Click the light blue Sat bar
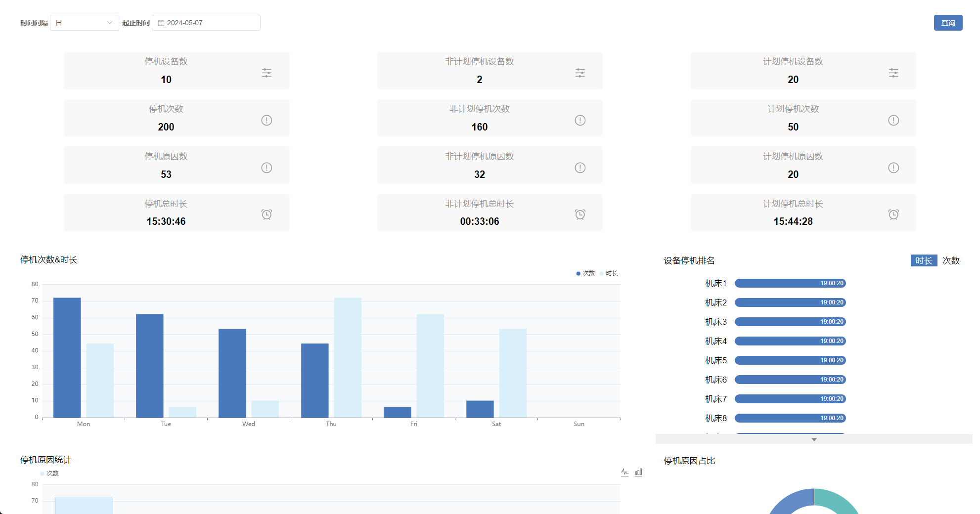The height and width of the screenshot is (514, 980). [513, 374]
